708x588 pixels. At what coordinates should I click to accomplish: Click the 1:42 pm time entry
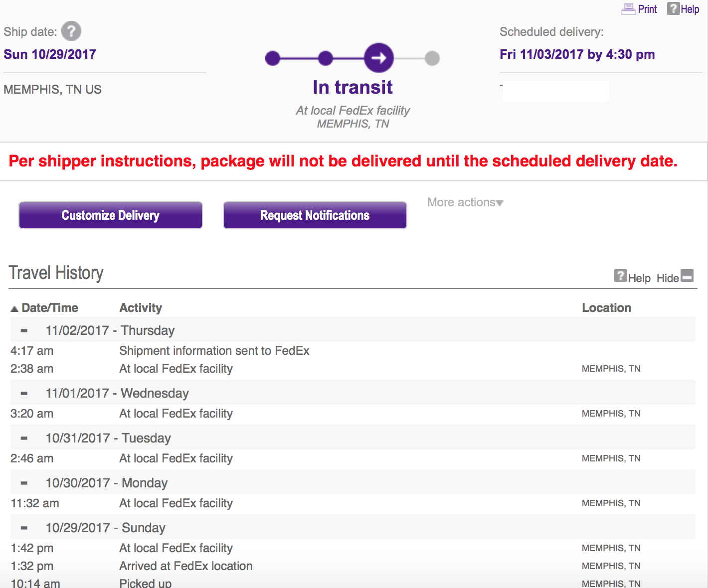tap(32, 548)
